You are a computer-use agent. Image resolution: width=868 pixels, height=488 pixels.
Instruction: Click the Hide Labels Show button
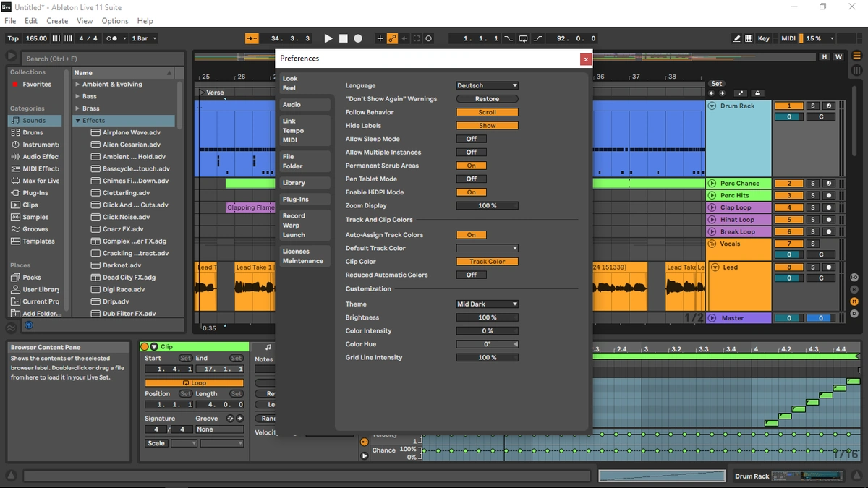(x=488, y=126)
